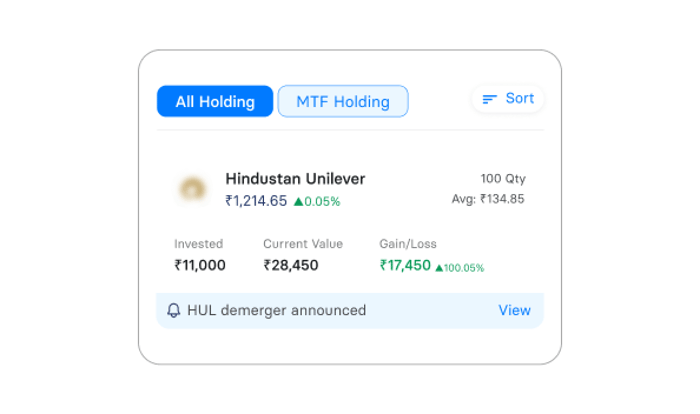700x414 pixels.
Task: Click the 100 Qty label
Action: pyautogui.click(x=503, y=179)
